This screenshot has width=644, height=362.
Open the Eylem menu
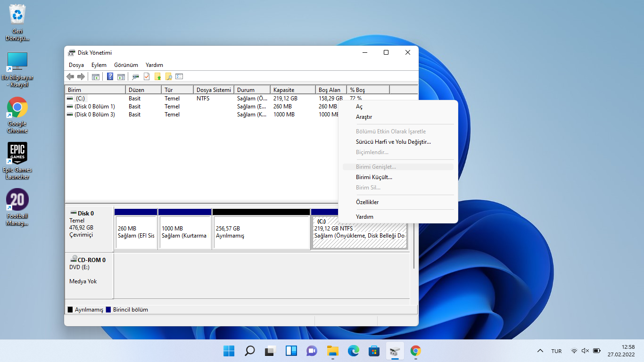point(99,65)
